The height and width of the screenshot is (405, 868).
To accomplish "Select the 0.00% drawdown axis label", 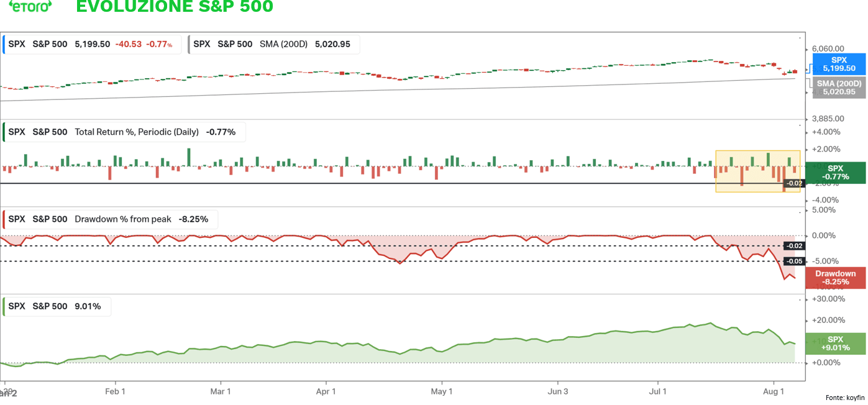I will [824, 236].
